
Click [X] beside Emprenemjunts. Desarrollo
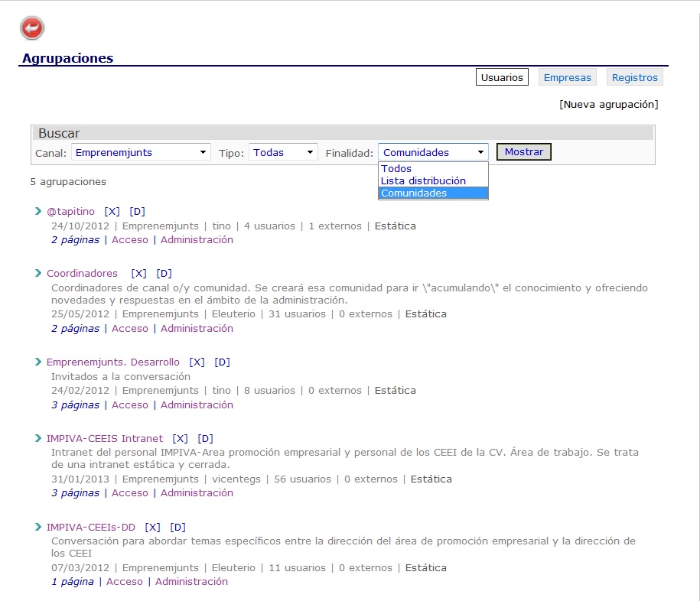(x=197, y=362)
